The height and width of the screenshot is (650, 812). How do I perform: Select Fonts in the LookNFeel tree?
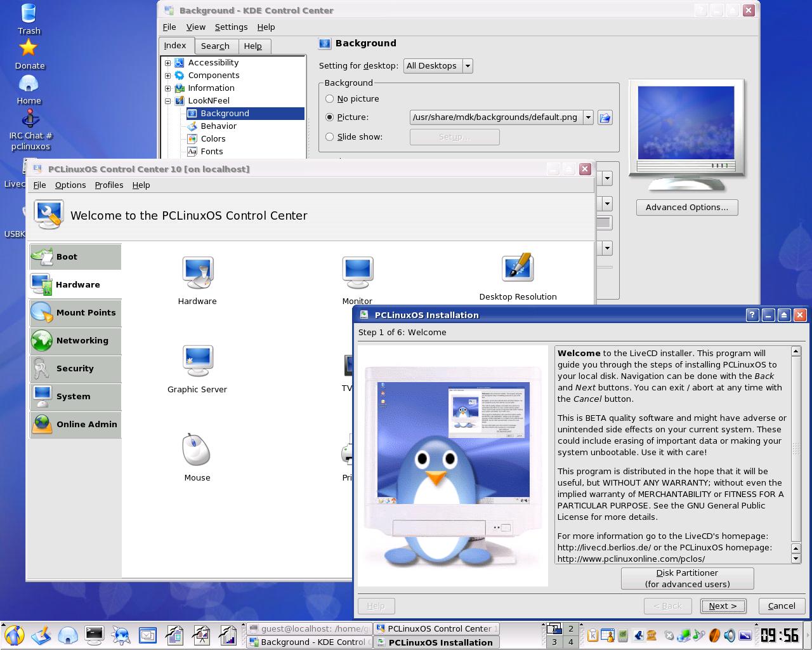(x=212, y=152)
